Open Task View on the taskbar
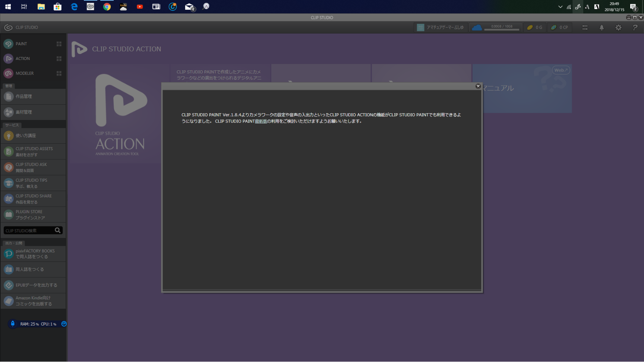Viewport: 644px width, 362px height. coord(24,7)
